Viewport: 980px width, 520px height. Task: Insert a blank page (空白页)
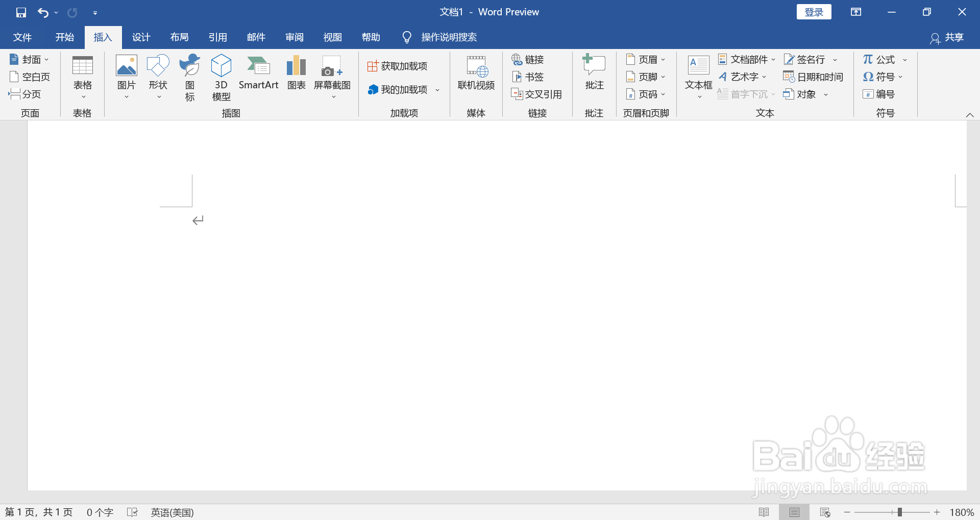click(30, 77)
